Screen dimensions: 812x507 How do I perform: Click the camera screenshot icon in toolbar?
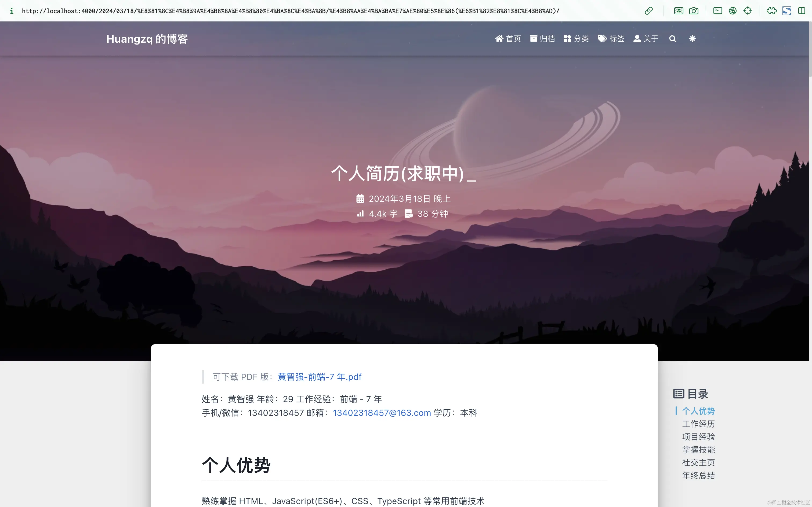tap(694, 11)
